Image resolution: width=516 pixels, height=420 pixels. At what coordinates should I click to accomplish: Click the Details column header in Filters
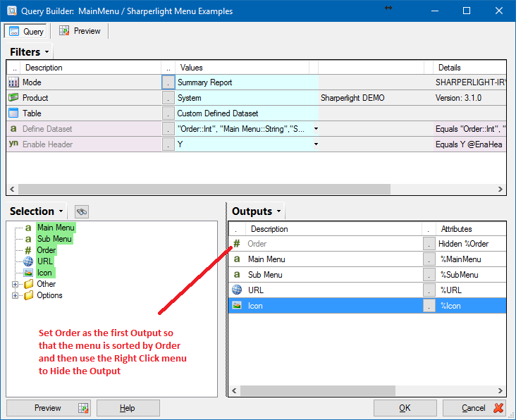469,68
